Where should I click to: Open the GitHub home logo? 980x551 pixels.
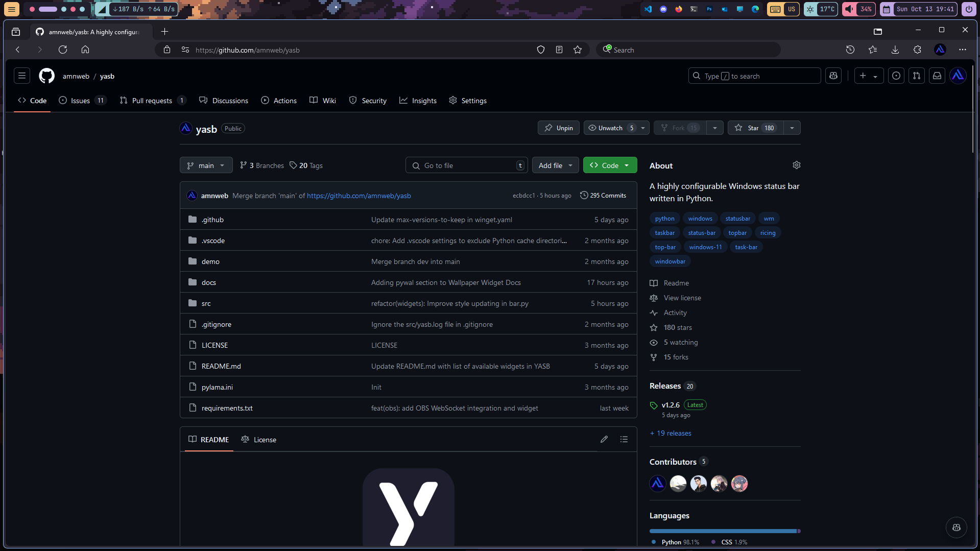point(46,76)
